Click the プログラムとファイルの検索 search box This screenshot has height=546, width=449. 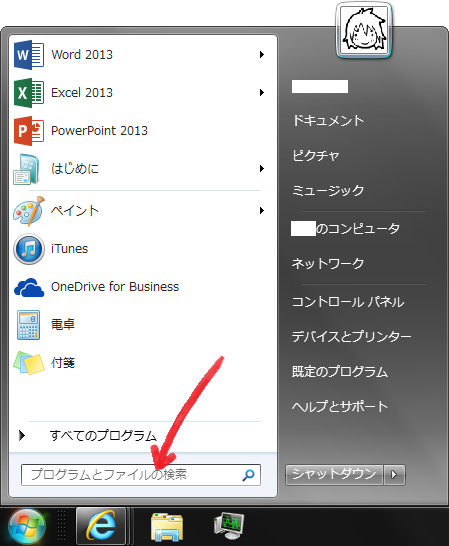click(141, 475)
